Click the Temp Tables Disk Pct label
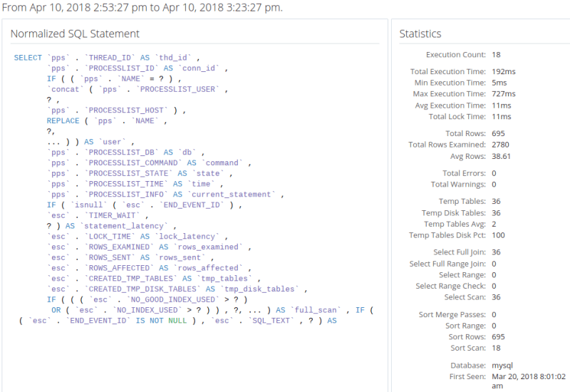Viewport: 570px width, 392px height. [447, 235]
